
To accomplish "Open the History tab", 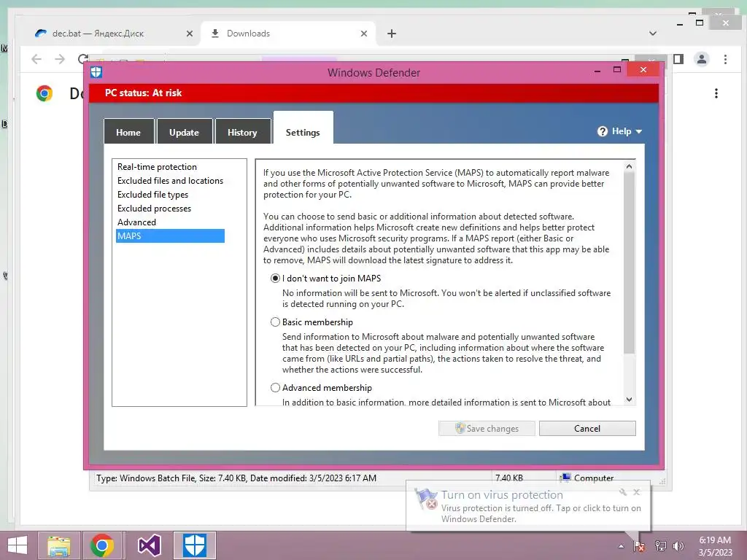I will 242,132.
